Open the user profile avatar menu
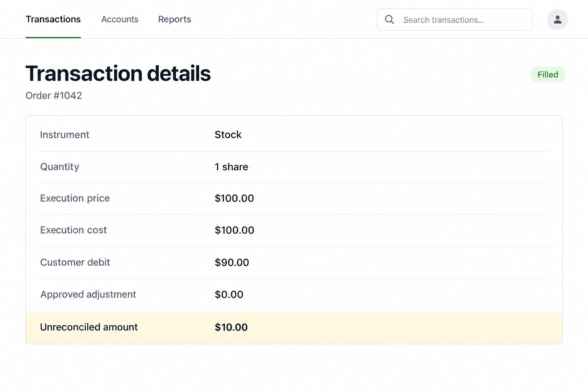The image size is (588, 392). [x=557, y=20]
